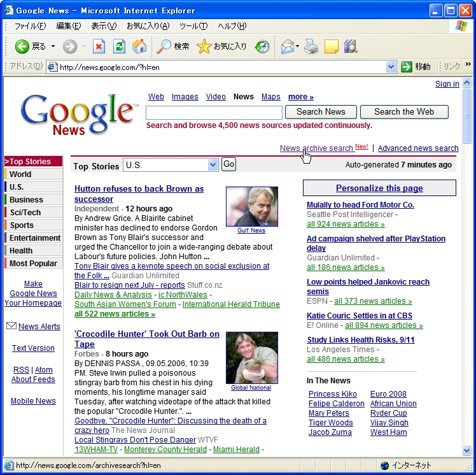This screenshot has width=476, height=475.
Task: Open the お気に入り(A) menu
Action: coord(148,26)
